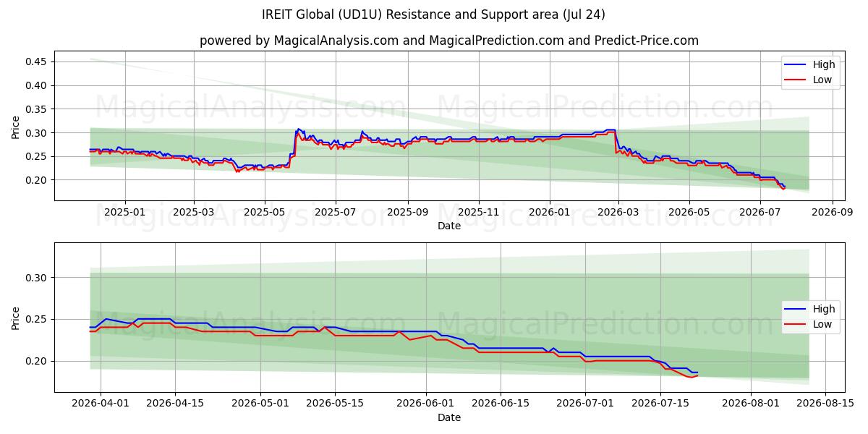Click the '2026-06-15' x-axis label in the bottom chart

(501, 404)
